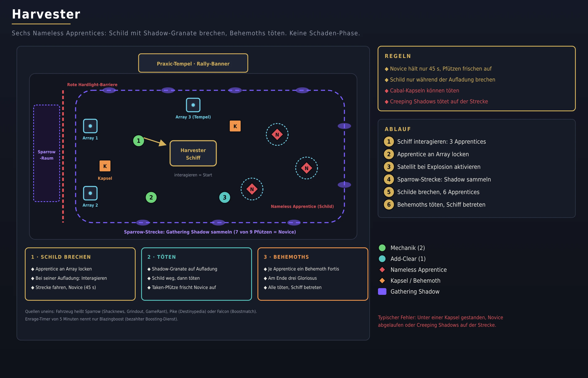This screenshot has width=588, height=378.
Task: Click the red Nameless Apprentice legend diamond
Action: pos(382,269)
